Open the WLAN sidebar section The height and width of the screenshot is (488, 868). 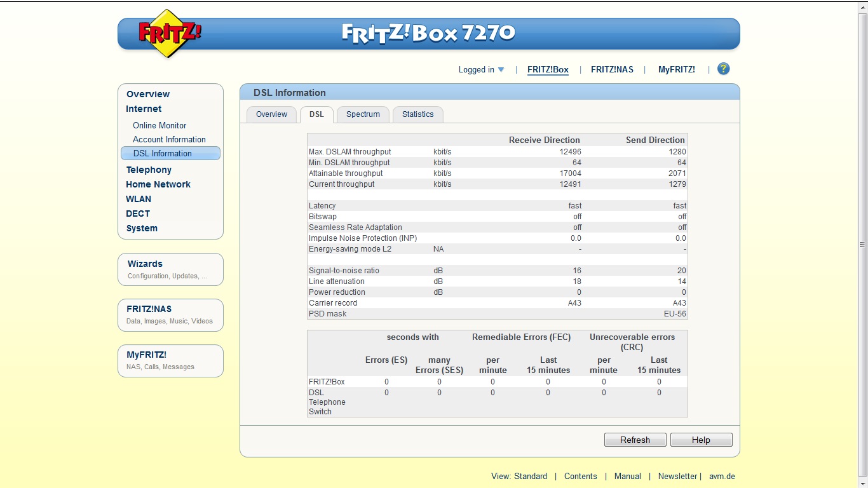[139, 199]
